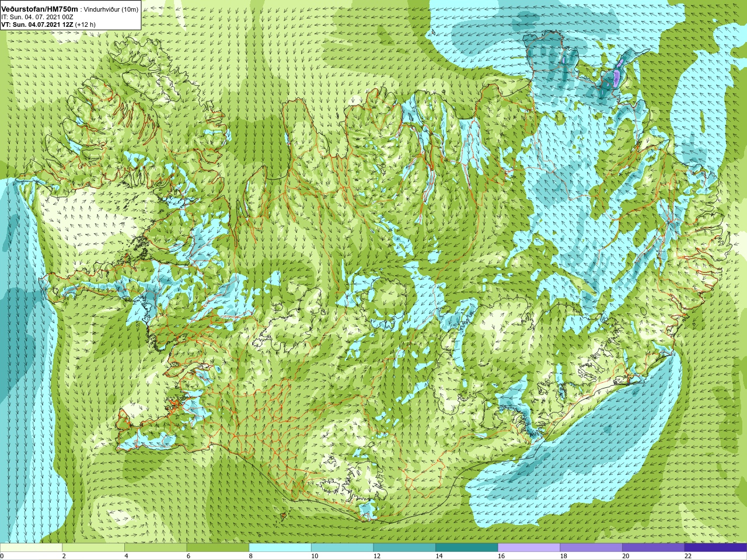Select the light green 2–4 legend swatch
Viewport: 747px width, 560px height.
point(93,548)
